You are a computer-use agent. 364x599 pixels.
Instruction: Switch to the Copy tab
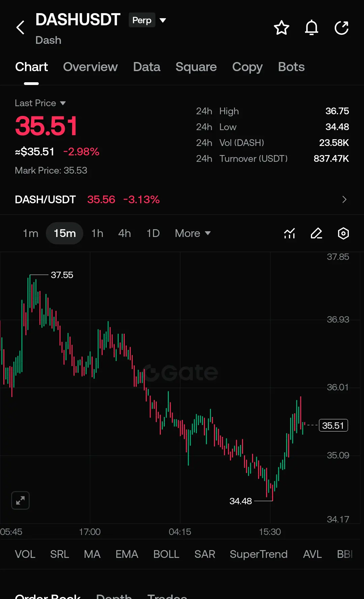point(247,67)
